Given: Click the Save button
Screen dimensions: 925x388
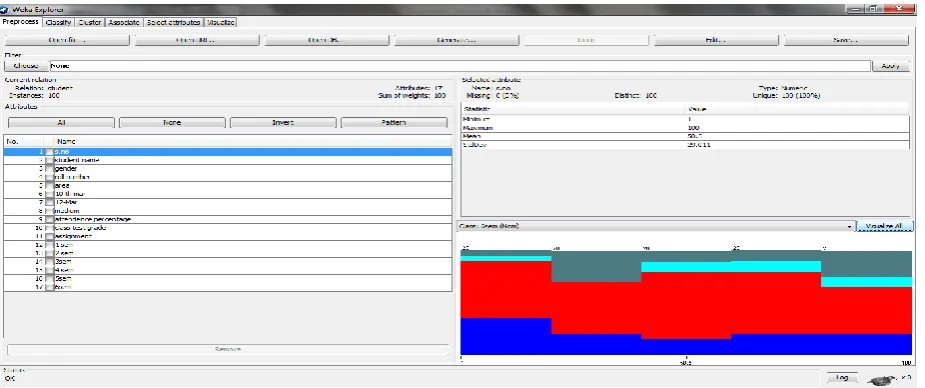Looking at the screenshot, I should [846, 40].
